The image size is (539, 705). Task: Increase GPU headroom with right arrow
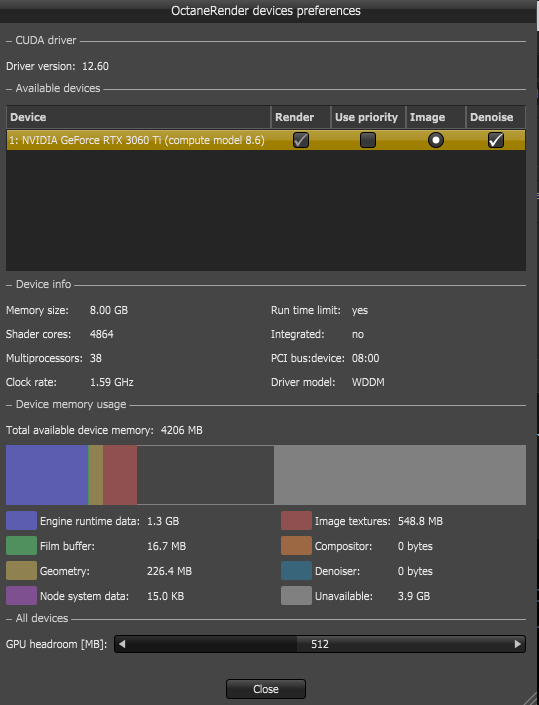(517, 644)
